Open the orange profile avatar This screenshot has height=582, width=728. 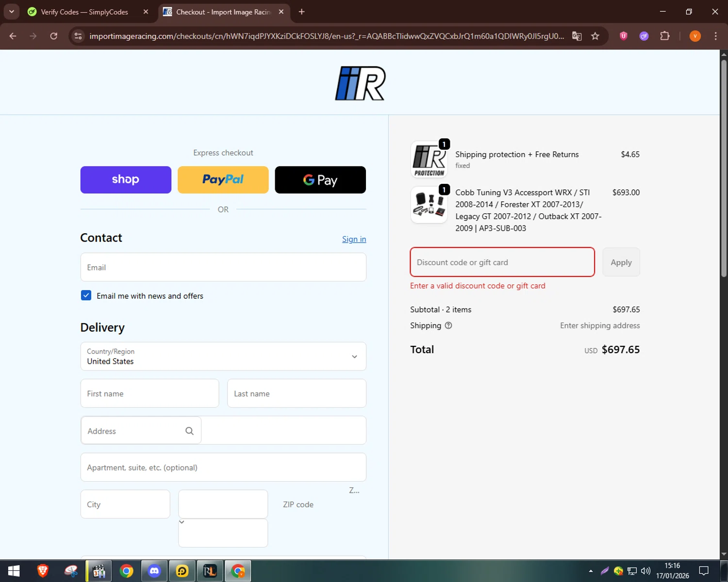(x=695, y=36)
